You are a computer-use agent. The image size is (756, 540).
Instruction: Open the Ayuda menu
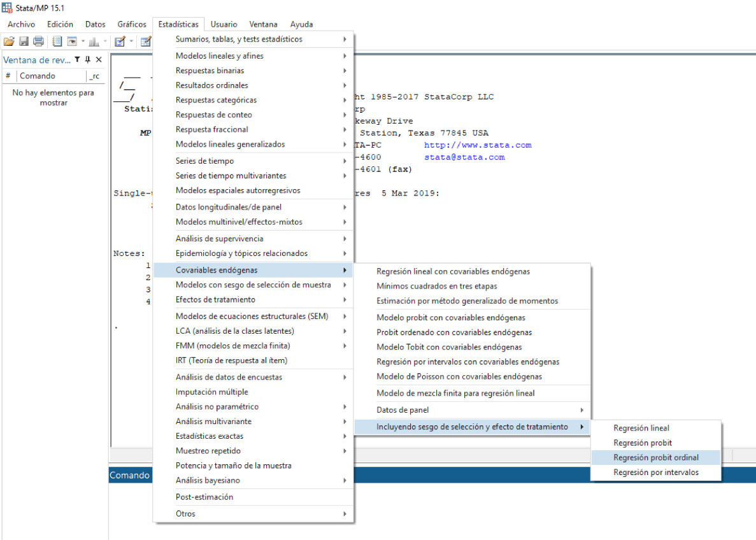[x=301, y=24]
